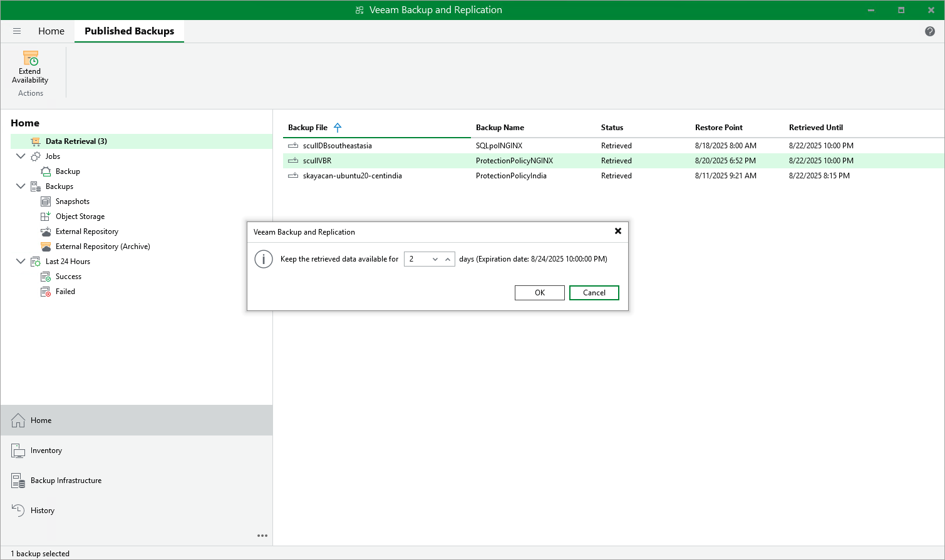Click Cancel in the dialog
Screen dimensions: 945x560
click(594, 293)
